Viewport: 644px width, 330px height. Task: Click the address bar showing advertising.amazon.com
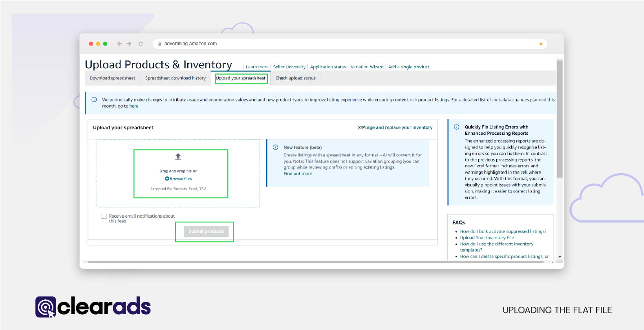pyautogui.click(x=349, y=44)
